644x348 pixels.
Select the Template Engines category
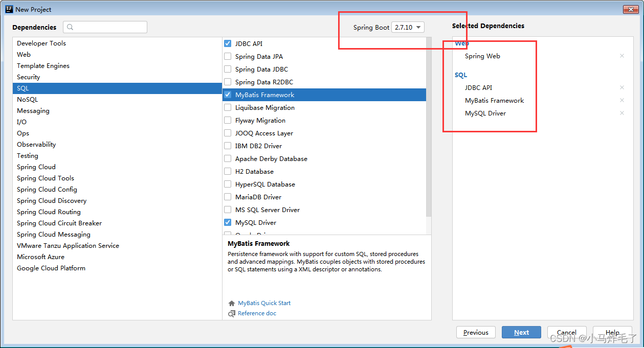point(117,66)
